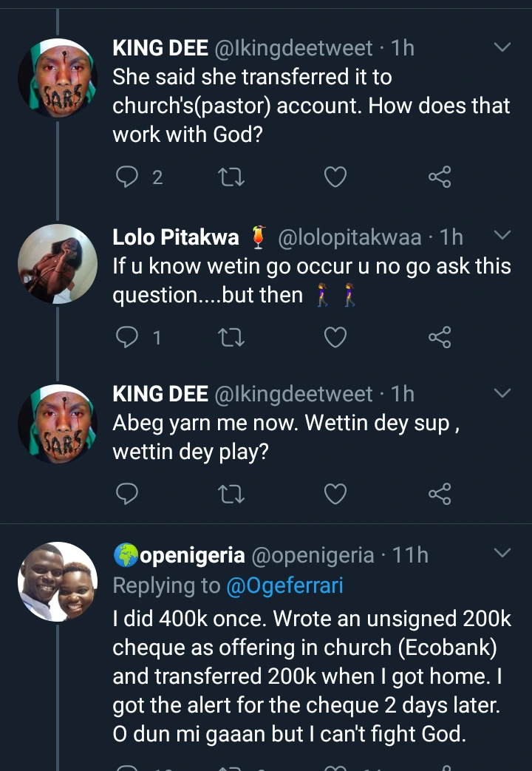View openigeria's profile picture

pos(58,582)
